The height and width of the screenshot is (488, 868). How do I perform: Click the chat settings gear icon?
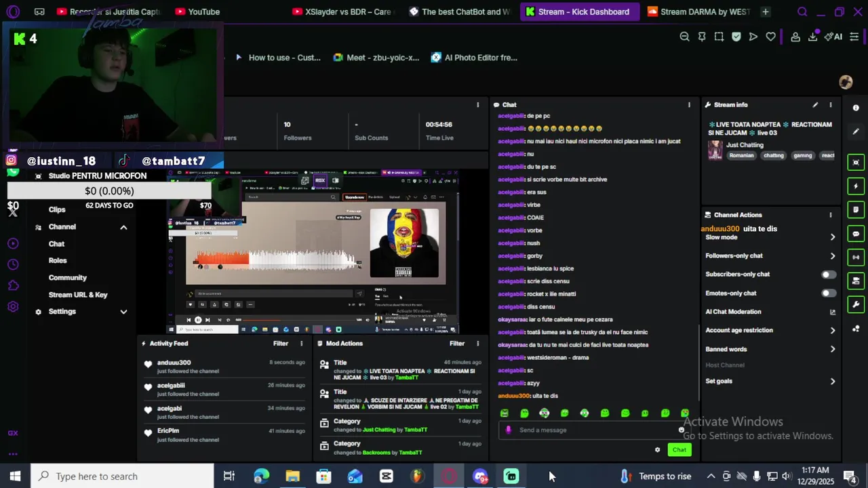(657, 450)
